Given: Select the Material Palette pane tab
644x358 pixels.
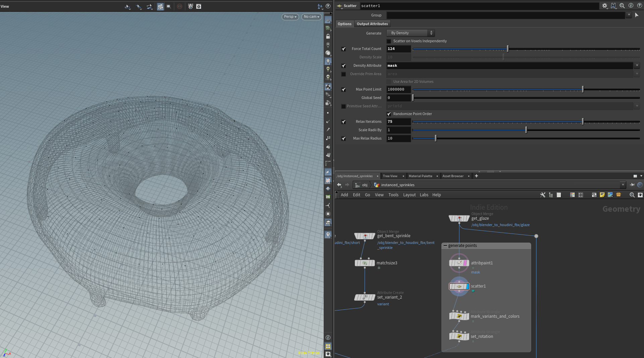Looking at the screenshot, I should tap(420, 176).
